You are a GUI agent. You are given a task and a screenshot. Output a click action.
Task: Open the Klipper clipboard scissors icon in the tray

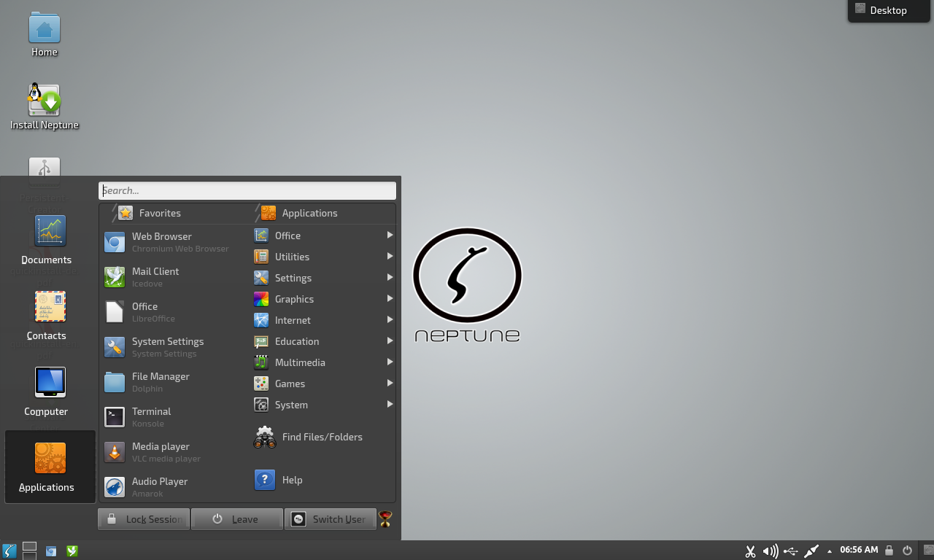[x=750, y=551]
